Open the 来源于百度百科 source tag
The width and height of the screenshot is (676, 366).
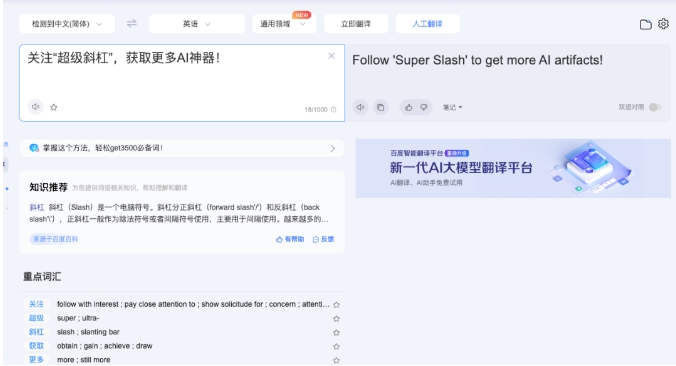[x=55, y=239]
